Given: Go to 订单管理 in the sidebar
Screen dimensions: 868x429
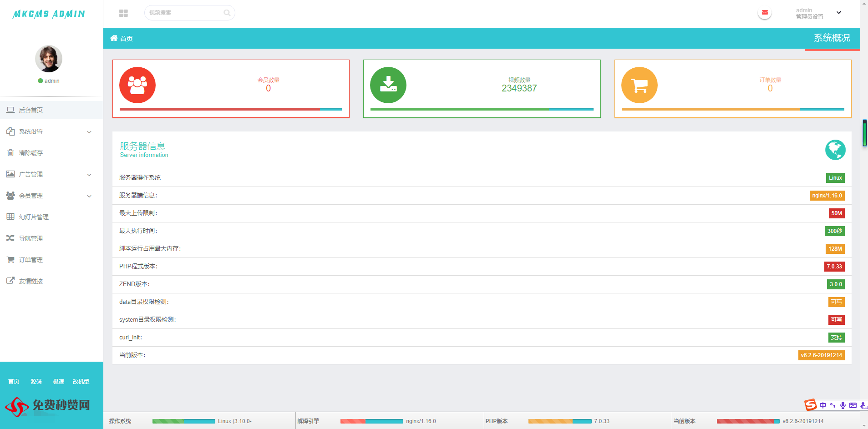Looking at the screenshot, I should pos(31,260).
